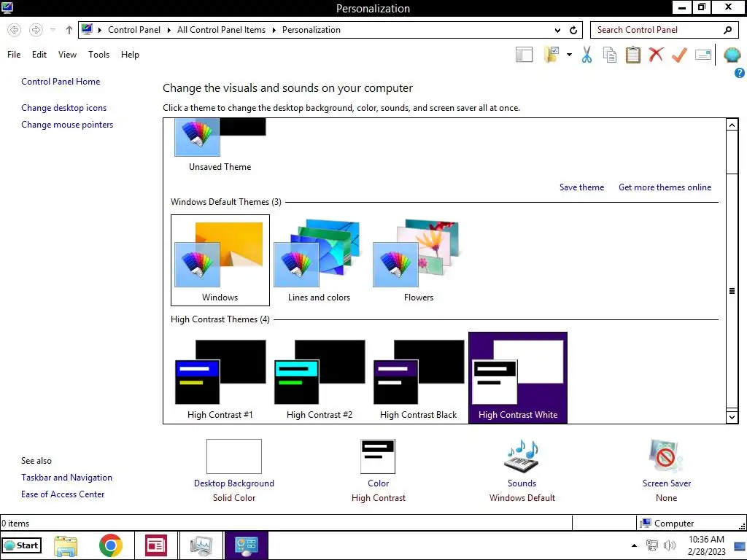Click the red Delete X icon
The height and width of the screenshot is (560, 747).
[x=656, y=54]
